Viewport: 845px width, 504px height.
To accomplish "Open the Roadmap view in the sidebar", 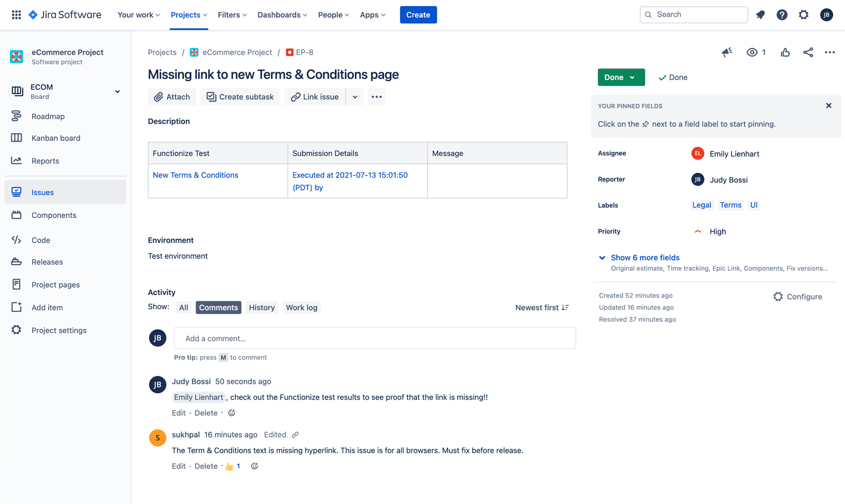I will point(48,116).
